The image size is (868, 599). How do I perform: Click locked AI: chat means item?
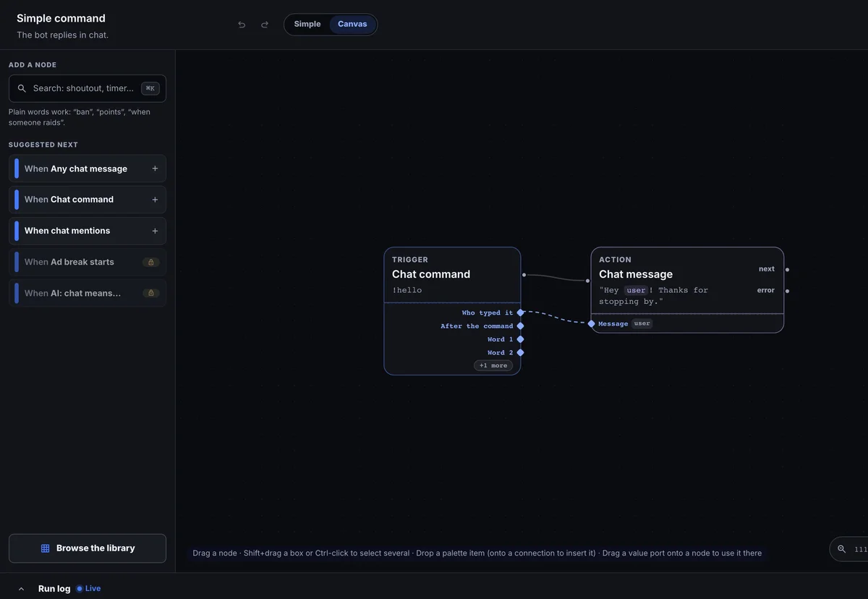pyautogui.click(x=88, y=293)
